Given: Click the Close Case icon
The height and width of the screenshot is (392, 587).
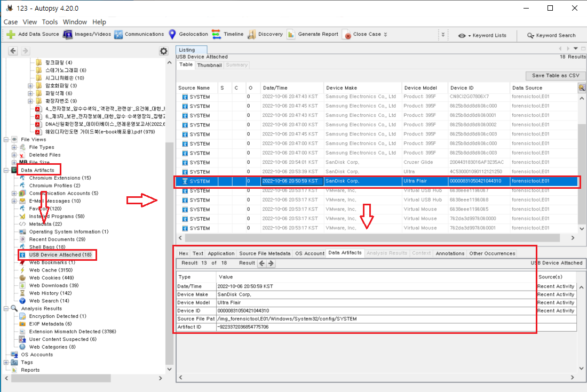Looking at the screenshot, I should [347, 35].
